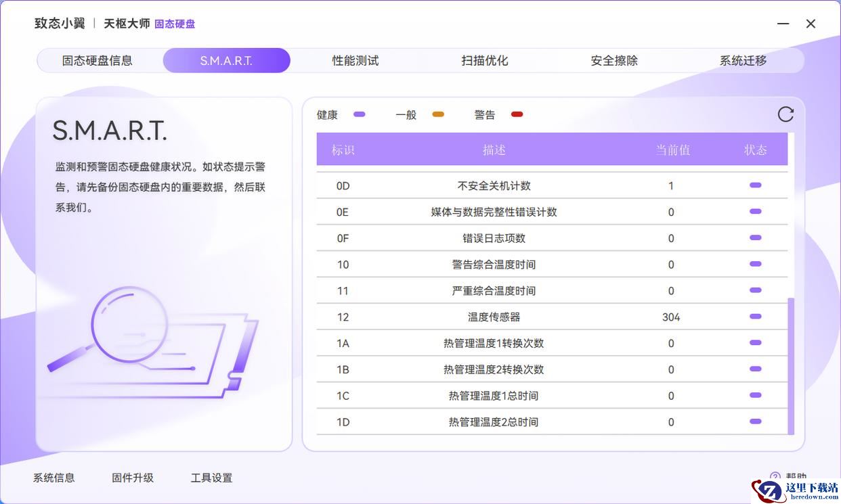841x504 pixels.
Task: Switch to the 固态硬盘信息 tab
Action: click(98, 60)
